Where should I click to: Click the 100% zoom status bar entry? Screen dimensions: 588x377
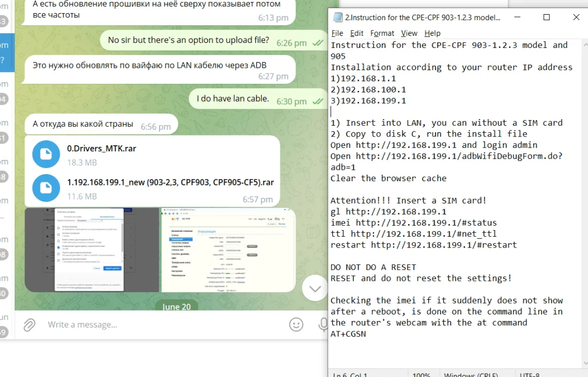(x=421, y=375)
